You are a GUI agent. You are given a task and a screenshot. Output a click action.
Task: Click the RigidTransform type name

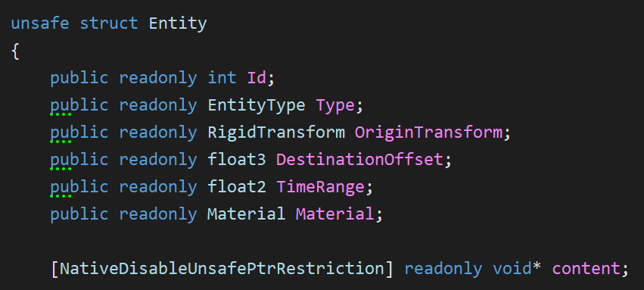(276, 133)
